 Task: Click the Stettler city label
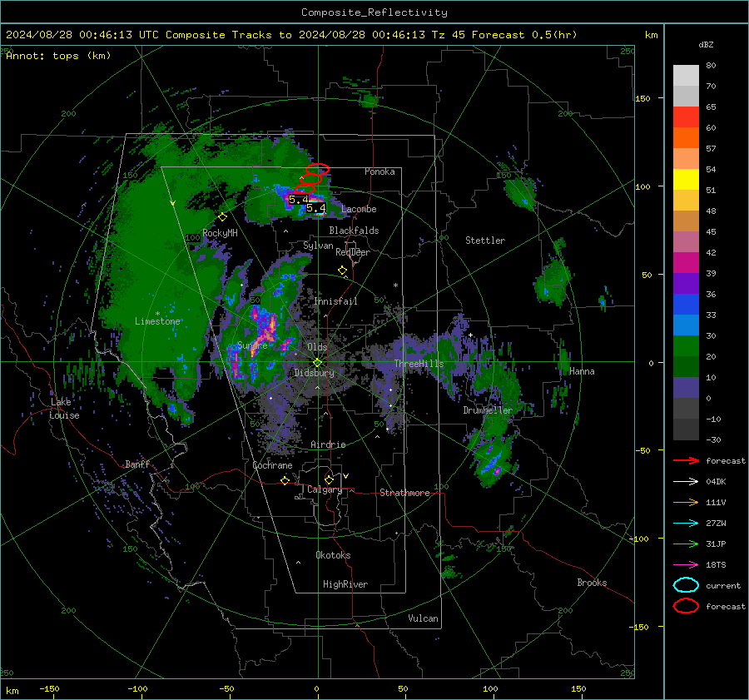pos(485,241)
